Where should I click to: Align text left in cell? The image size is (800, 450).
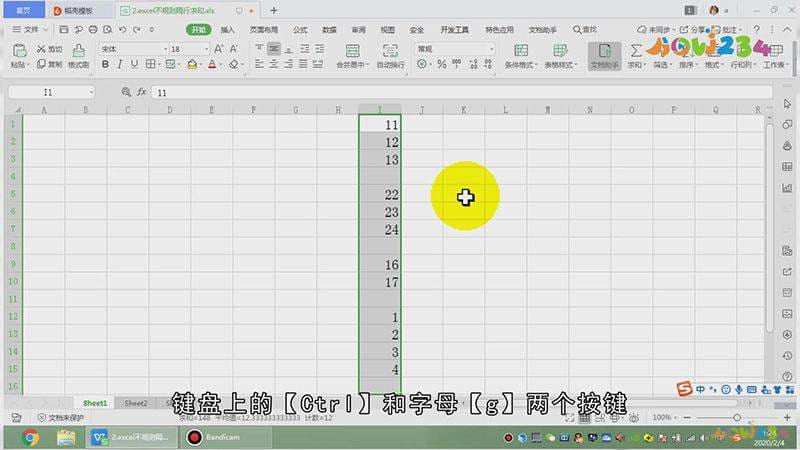click(x=259, y=64)
